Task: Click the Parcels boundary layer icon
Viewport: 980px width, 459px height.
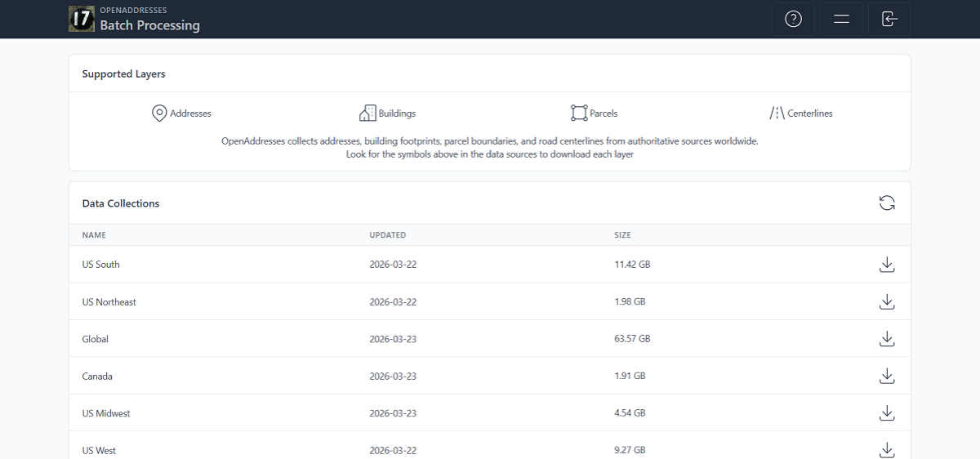Action: (x=579, y=114)
